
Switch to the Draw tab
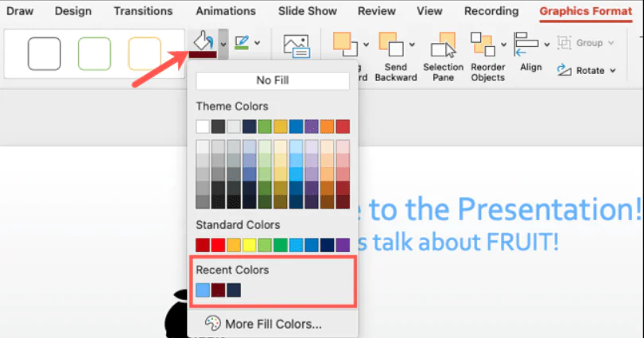(x=20, y=11)
